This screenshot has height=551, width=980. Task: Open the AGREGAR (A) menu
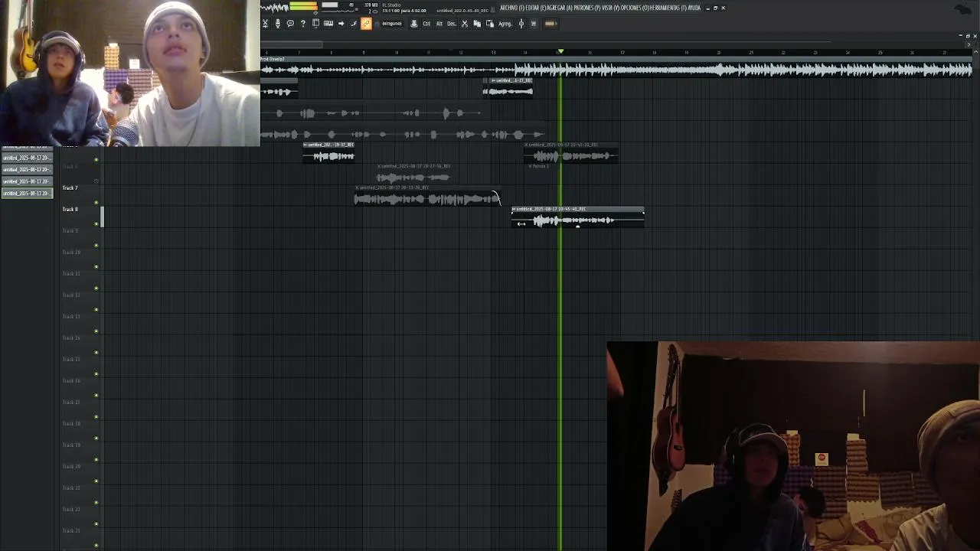click(560, 8)
